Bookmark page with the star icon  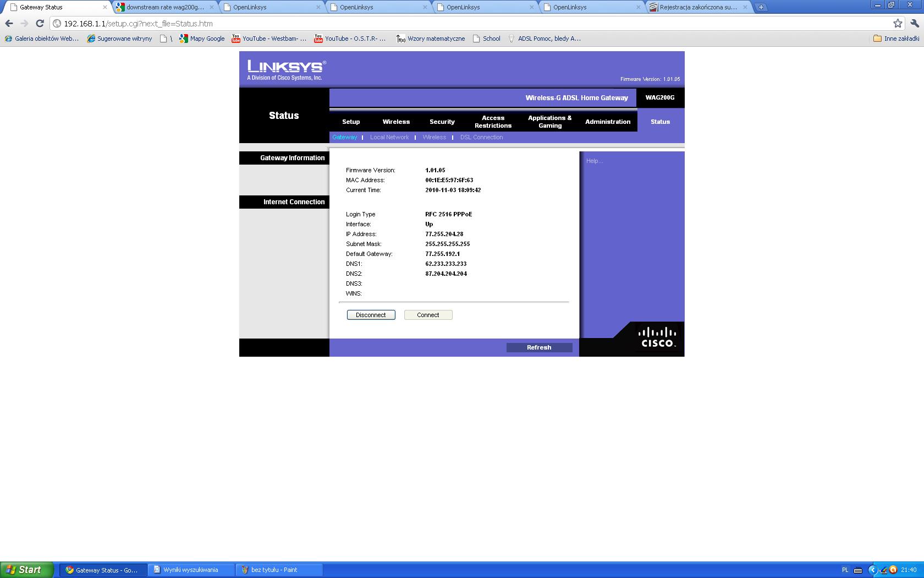tap(898, 23)
